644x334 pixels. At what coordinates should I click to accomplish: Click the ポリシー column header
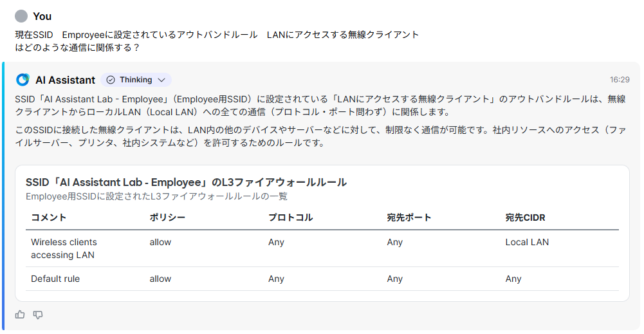pos(167,218)
